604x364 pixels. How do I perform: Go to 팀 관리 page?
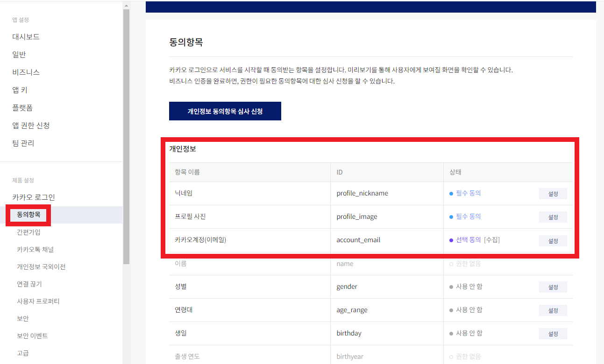pos(23,143)
